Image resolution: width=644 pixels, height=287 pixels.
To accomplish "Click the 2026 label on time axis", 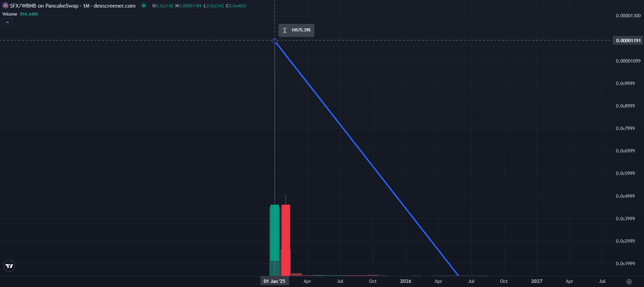I will pos(405,281).
